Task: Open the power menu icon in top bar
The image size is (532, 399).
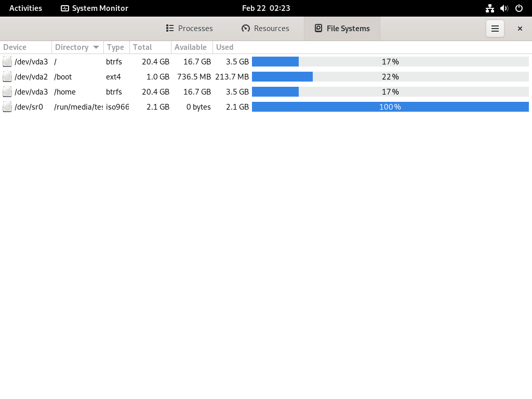Action: [x=519, y=8]
